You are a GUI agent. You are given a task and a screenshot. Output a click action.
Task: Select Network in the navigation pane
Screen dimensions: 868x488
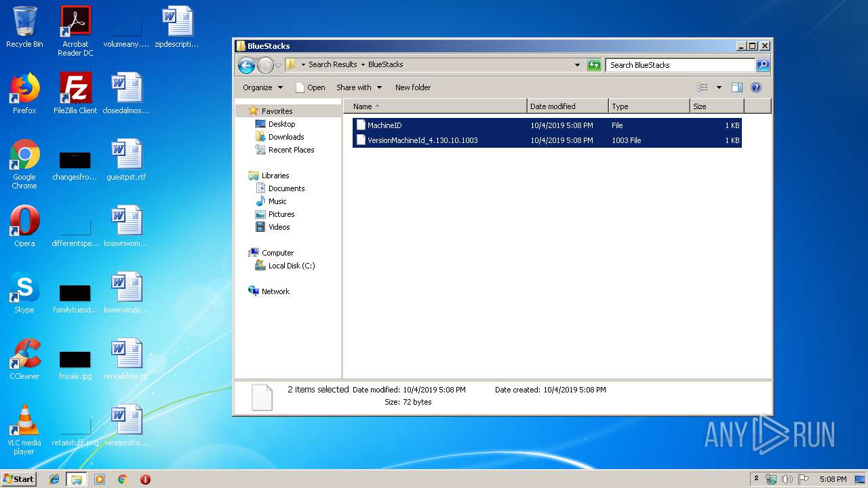275,291
